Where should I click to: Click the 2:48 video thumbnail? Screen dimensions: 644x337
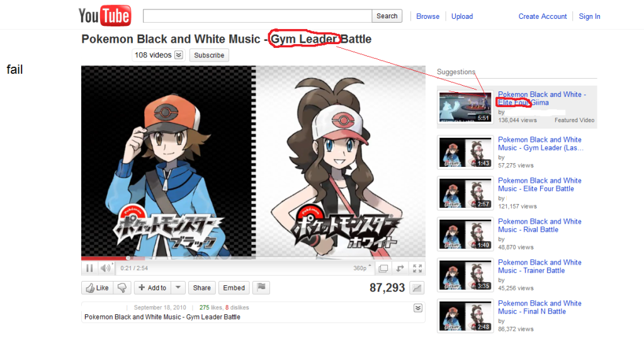465,316
